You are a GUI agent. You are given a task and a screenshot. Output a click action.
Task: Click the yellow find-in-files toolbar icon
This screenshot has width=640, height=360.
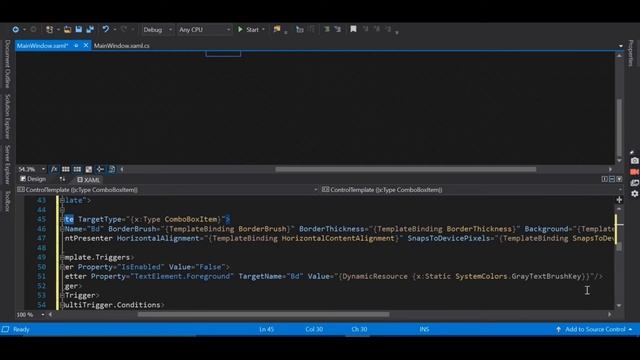[x=277, y=29]
